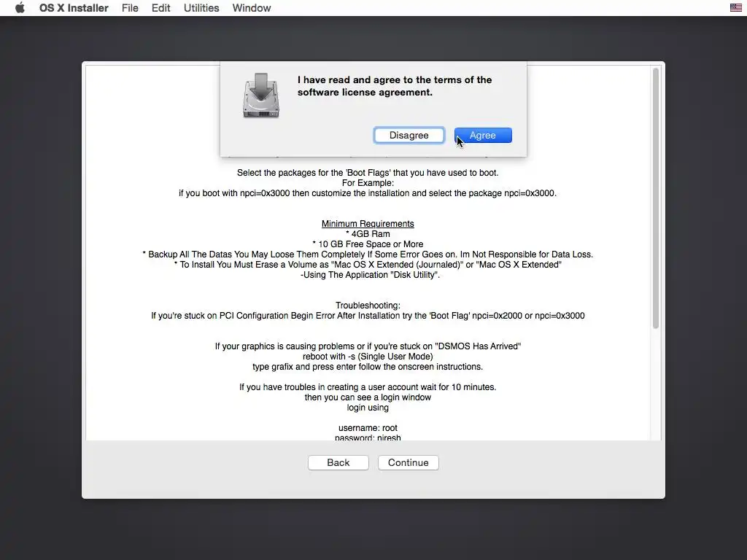The height and width of the screenshot is (560, 747).
Task: Click the Back button
Action: [338, 462]
